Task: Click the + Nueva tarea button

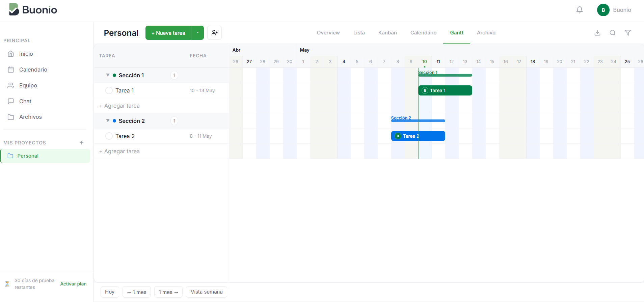Action: 168,33
